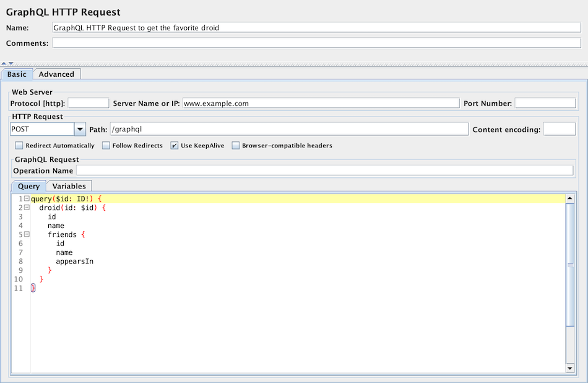Click the Path field with /graphql
The height and width of the screenshot is (383, 588).
click(288, 129)
